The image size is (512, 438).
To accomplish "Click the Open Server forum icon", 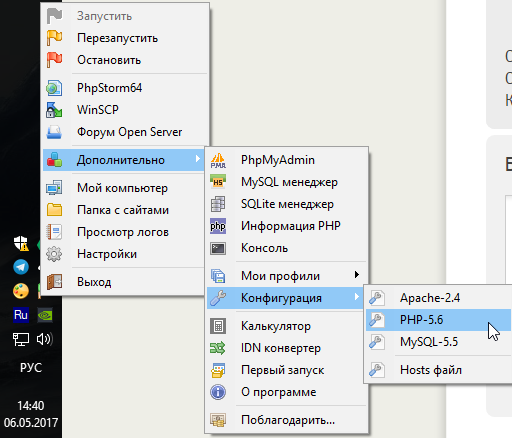I will [x=54, y=132].
